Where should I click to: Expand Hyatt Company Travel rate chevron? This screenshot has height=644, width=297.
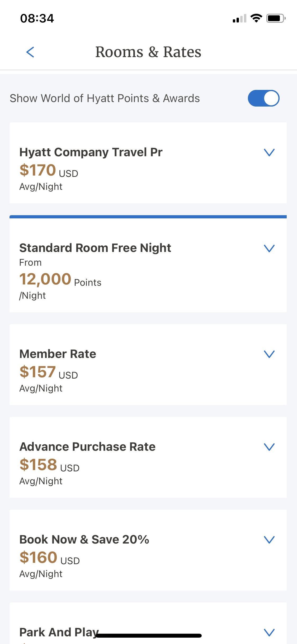(269, 152)
